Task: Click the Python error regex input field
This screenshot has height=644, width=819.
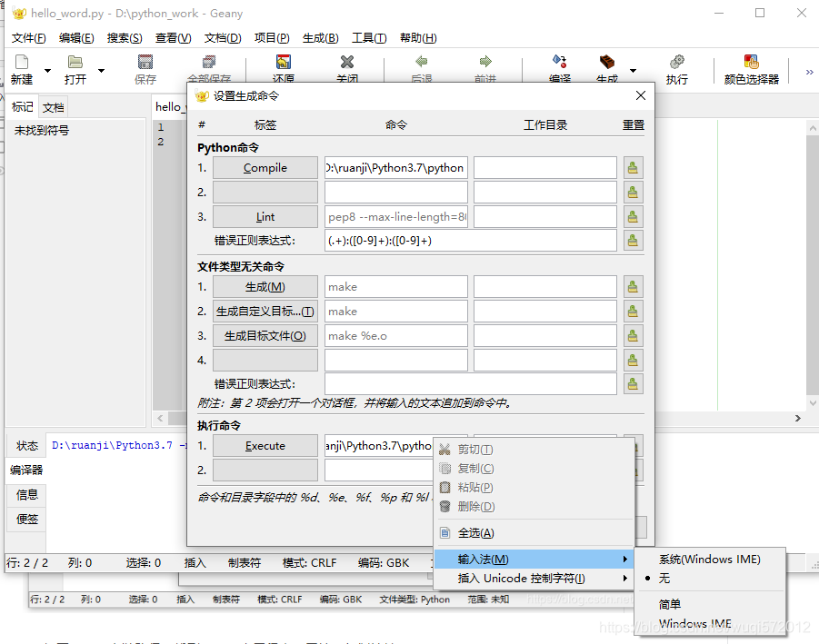Action: tap(471, 241)
